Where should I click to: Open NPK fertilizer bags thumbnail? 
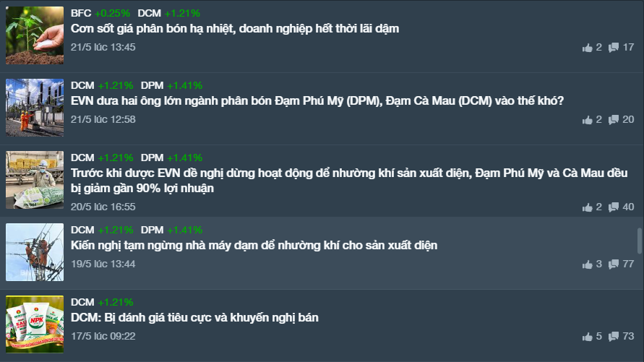tap(35, 324)
